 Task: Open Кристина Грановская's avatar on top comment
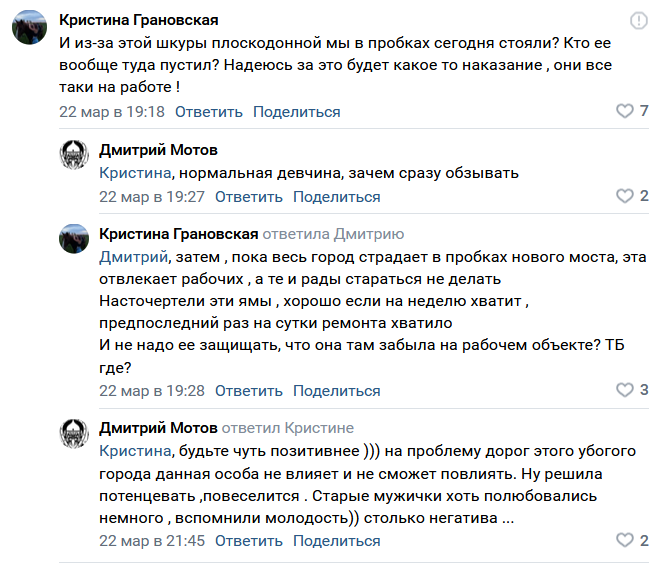(28, 29)
